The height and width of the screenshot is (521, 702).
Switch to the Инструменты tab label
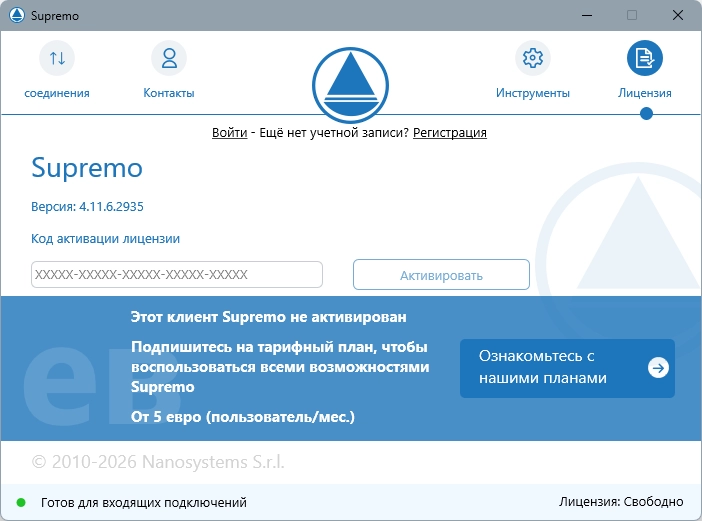(x=533, y=93)
